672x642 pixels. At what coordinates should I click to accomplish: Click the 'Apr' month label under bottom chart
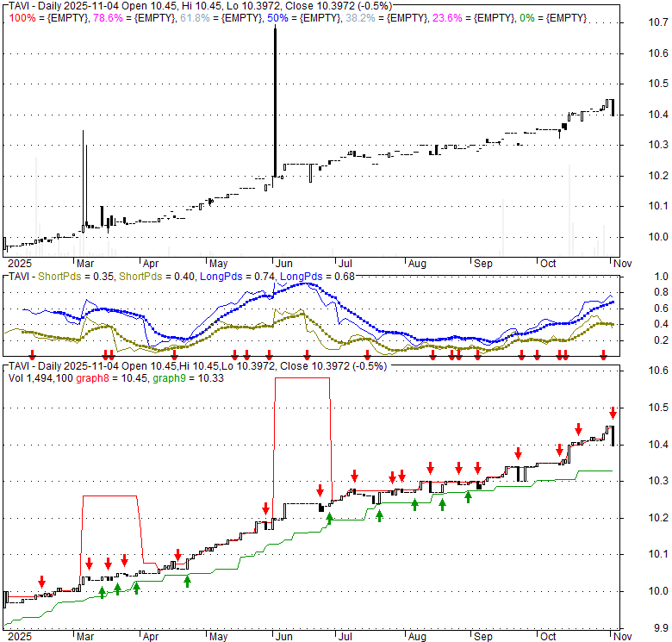pyautogui.click(x=151, y=637)
